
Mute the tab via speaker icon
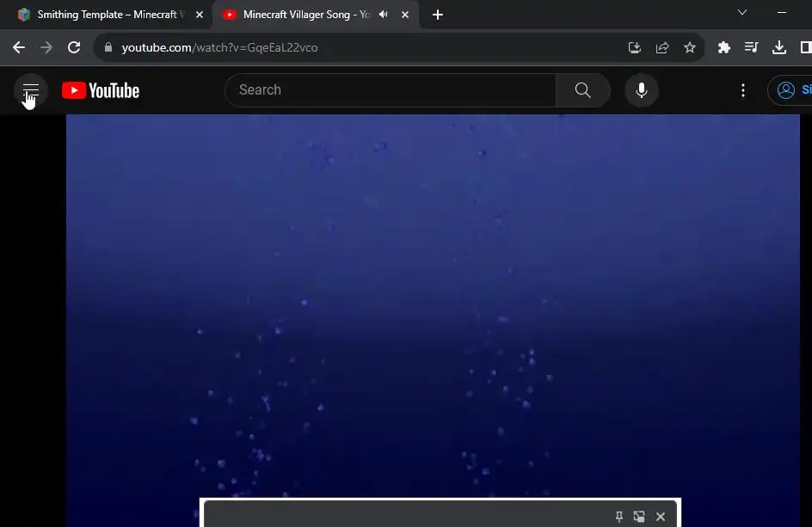(x=384, y=15)
